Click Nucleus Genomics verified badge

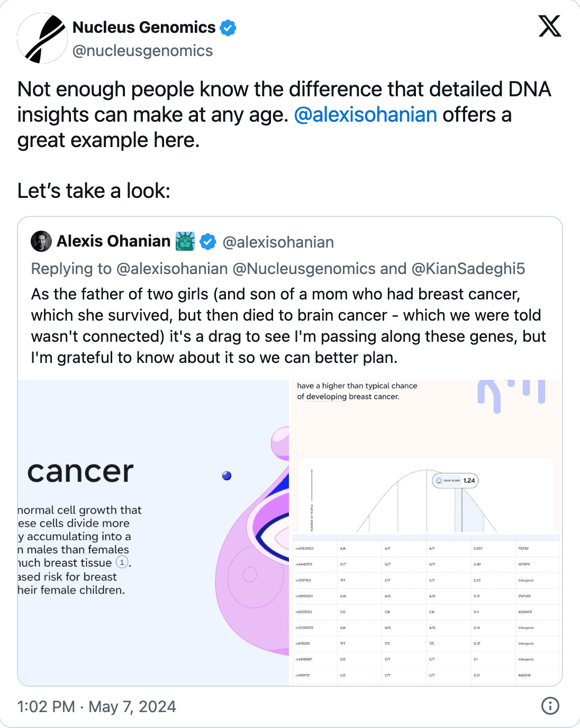[x=228, y=28]
